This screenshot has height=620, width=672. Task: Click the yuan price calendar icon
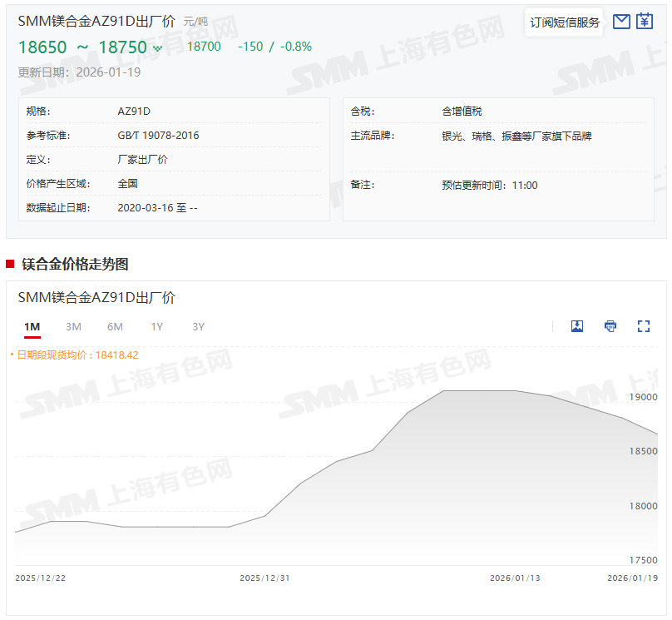tap(645, 22)
